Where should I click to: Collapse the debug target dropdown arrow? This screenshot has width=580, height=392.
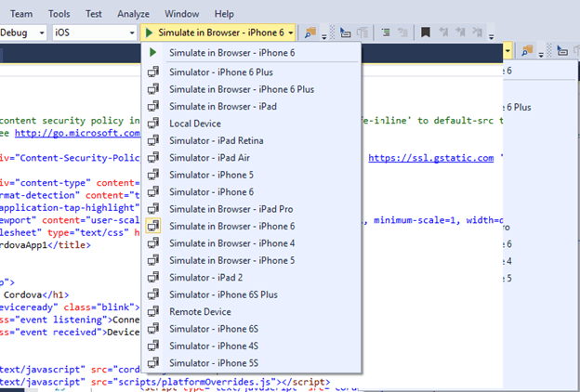click(291, 33)
